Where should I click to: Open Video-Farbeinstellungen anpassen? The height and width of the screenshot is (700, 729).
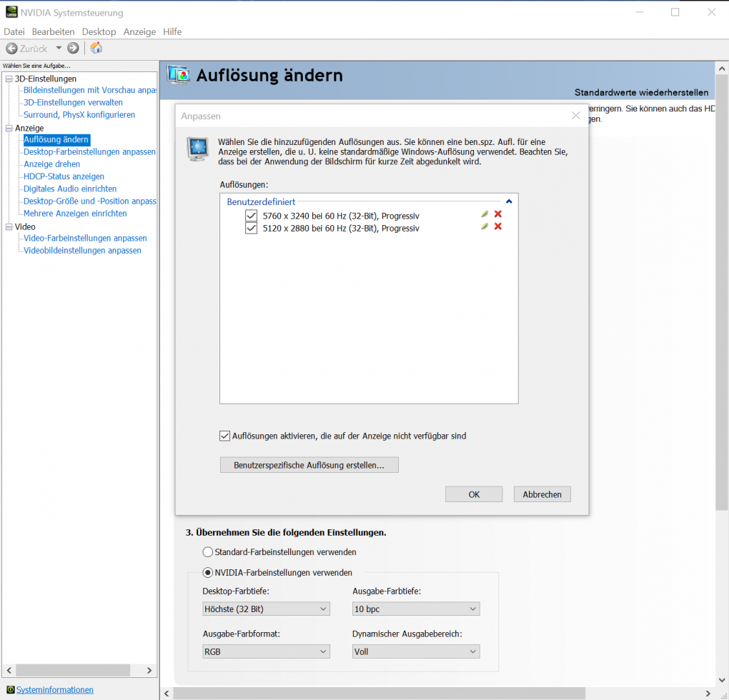pos(85,238)
